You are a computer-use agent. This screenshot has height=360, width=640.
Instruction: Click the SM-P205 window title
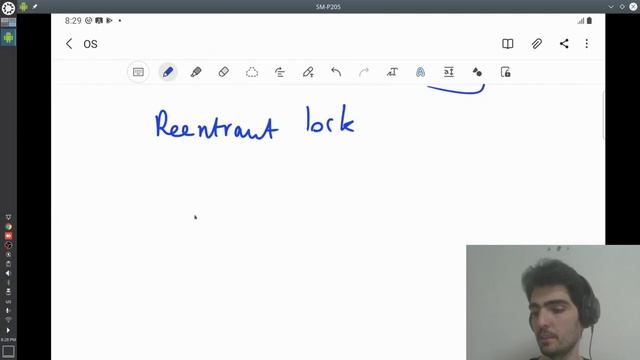[x=328, y=7]
